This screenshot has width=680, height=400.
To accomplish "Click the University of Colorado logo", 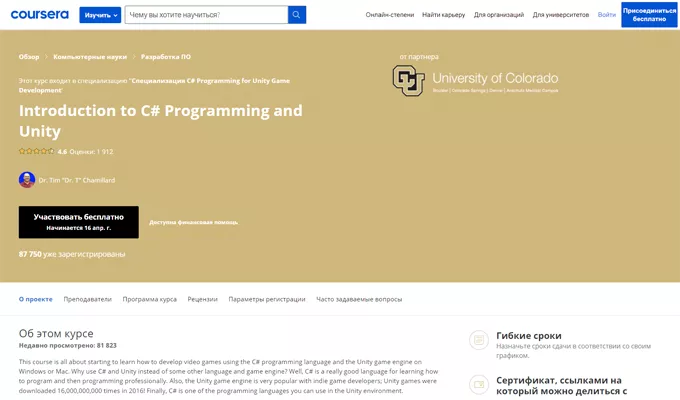I will coord(475,80).
